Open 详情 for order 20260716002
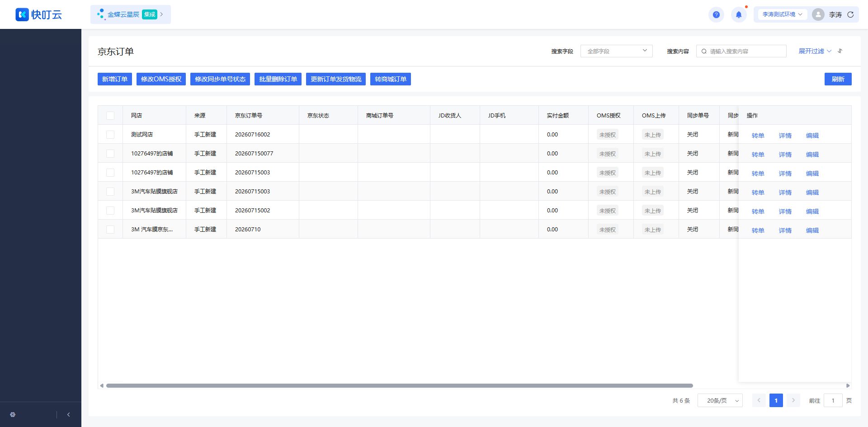Screen dimensions: 868x427 (x=785, y=136)
